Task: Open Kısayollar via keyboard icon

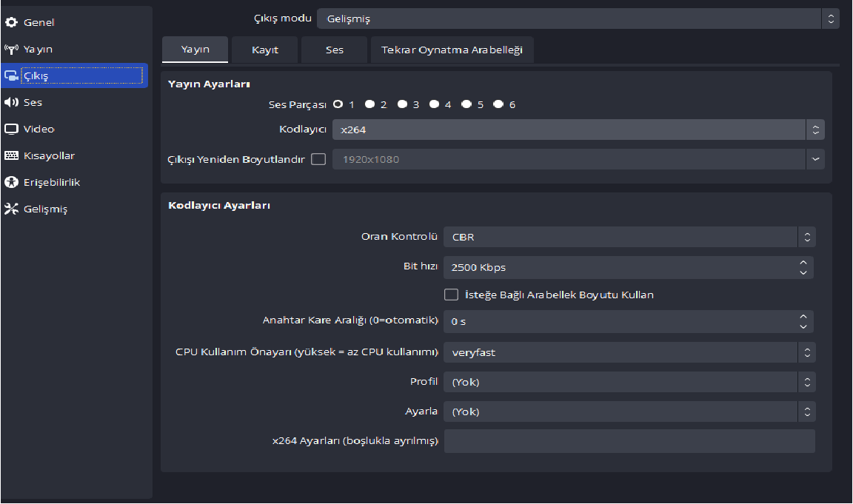Action: [11, 155]
